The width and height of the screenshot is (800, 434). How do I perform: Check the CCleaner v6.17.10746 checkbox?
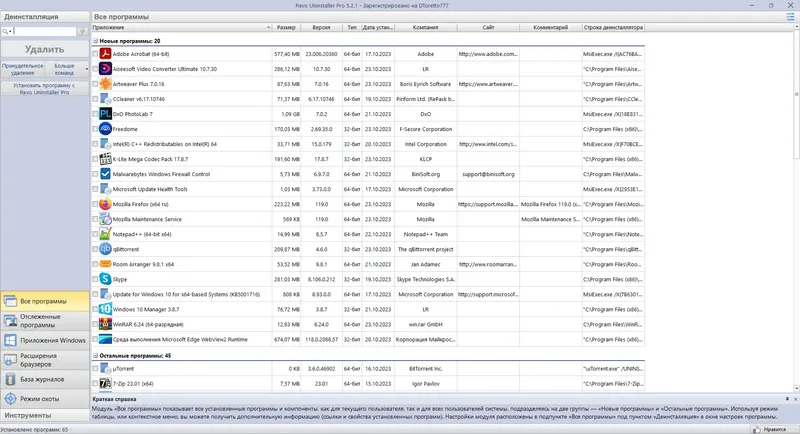point(95,99)
